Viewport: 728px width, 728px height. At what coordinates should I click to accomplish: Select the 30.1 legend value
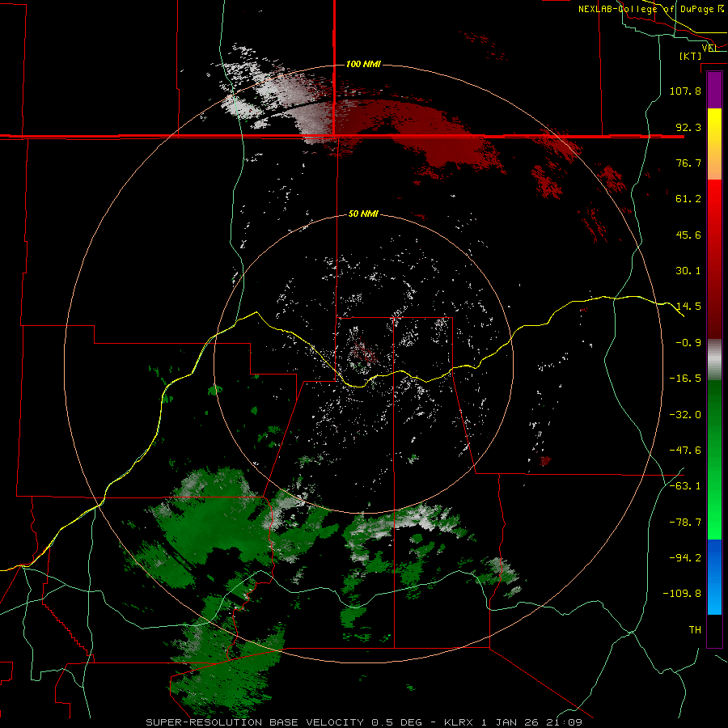click(688, 271)
